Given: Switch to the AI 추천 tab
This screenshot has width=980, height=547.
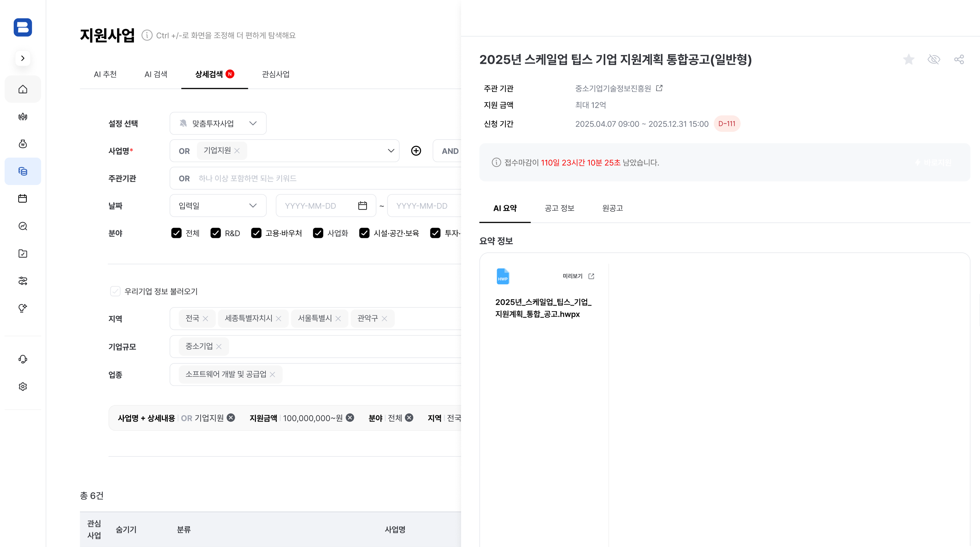Looking at the screenshot, I should 105,74.
